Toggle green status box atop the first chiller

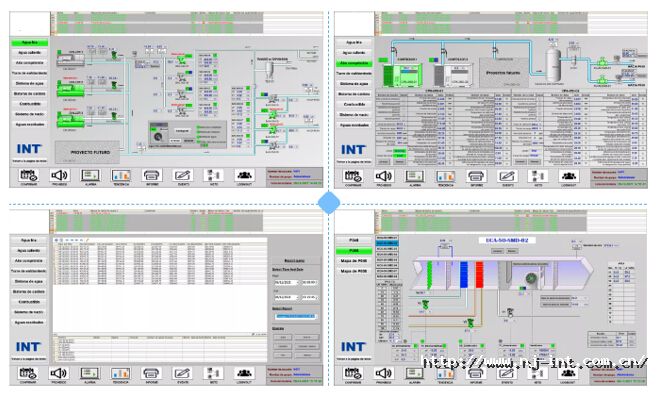pos(59,52)
